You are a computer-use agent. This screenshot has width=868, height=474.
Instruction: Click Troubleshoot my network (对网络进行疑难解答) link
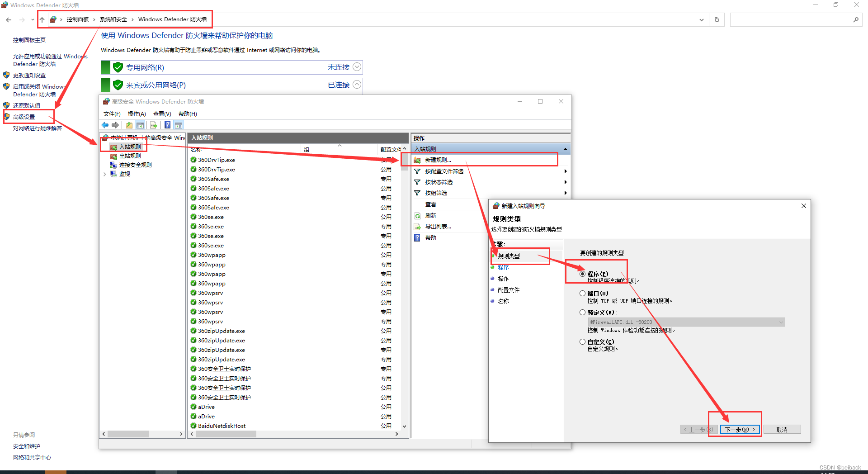point(38,128)
